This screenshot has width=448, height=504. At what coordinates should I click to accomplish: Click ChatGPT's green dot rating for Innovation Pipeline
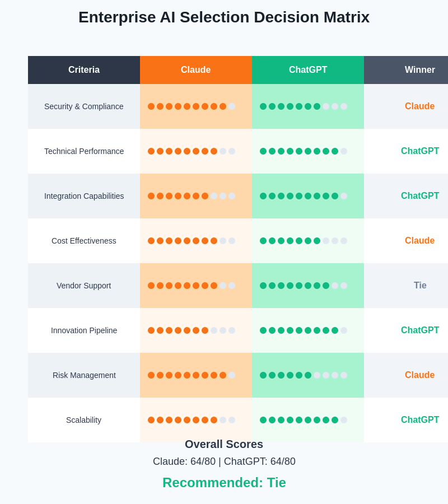[304, 330]
